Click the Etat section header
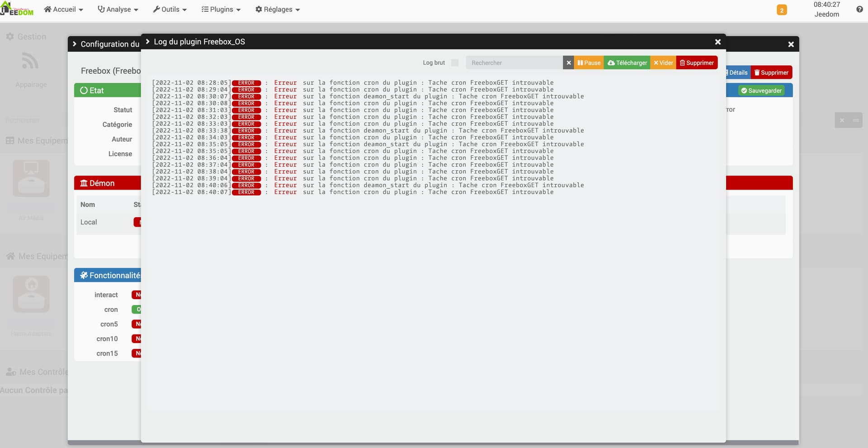868x448 pixels. pos(108,91)
